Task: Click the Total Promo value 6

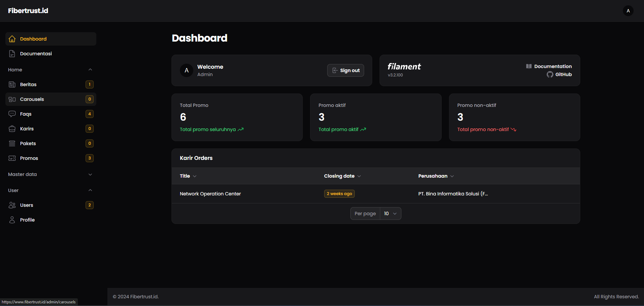Action: [x=183, y=117]
